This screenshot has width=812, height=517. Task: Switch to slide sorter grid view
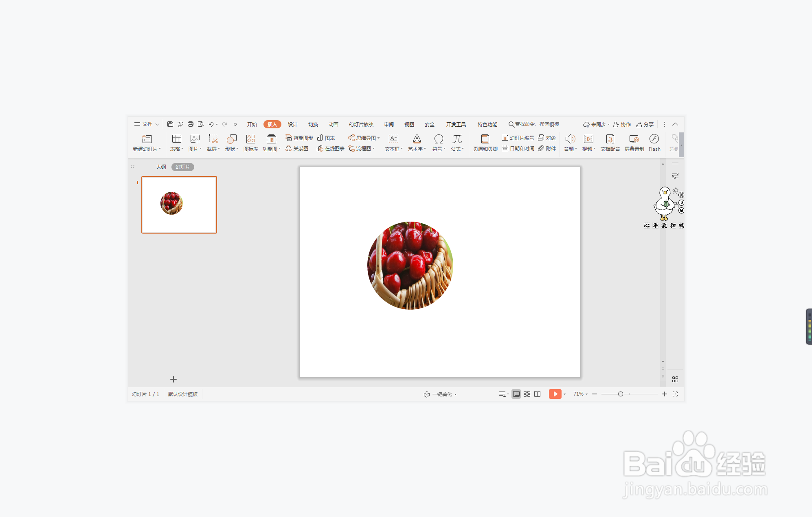[527, 394]
